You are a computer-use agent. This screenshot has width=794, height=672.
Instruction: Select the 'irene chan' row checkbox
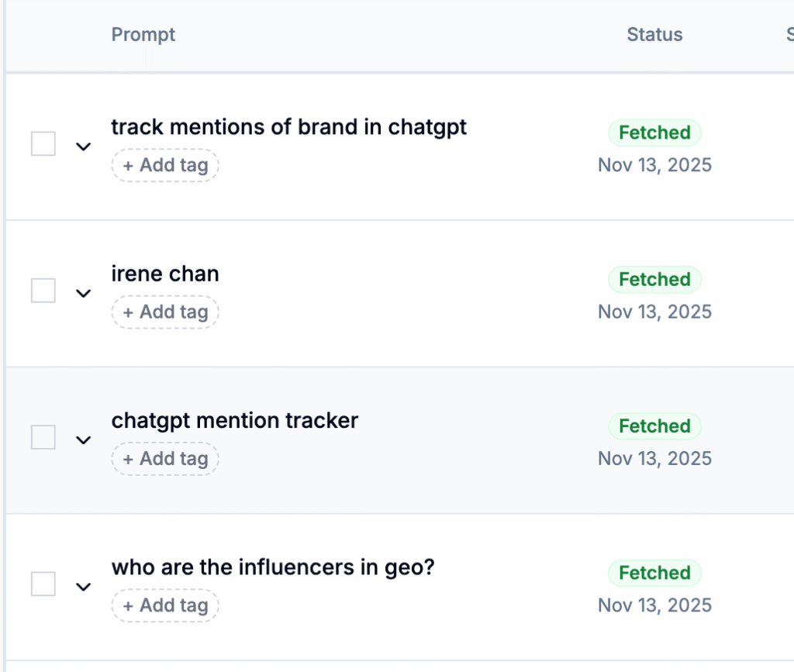[x=43, y=291]
